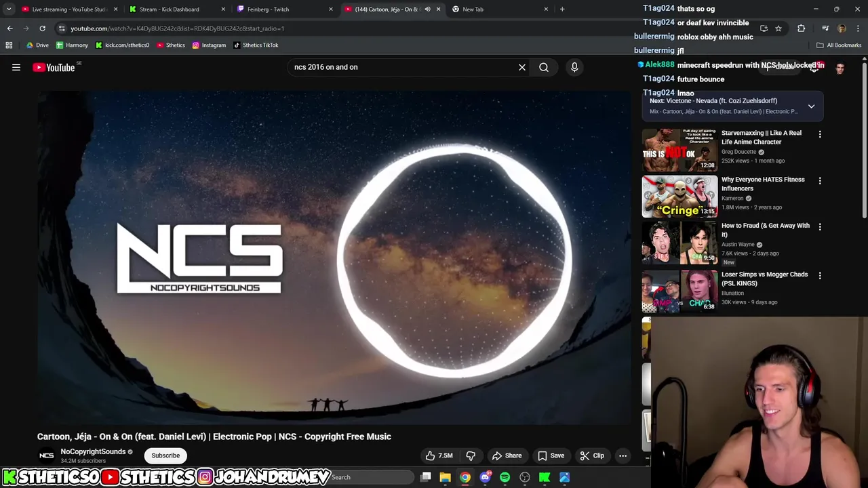
Task: Open the Chrome profile avatar
Action: [x=842, y=28]
